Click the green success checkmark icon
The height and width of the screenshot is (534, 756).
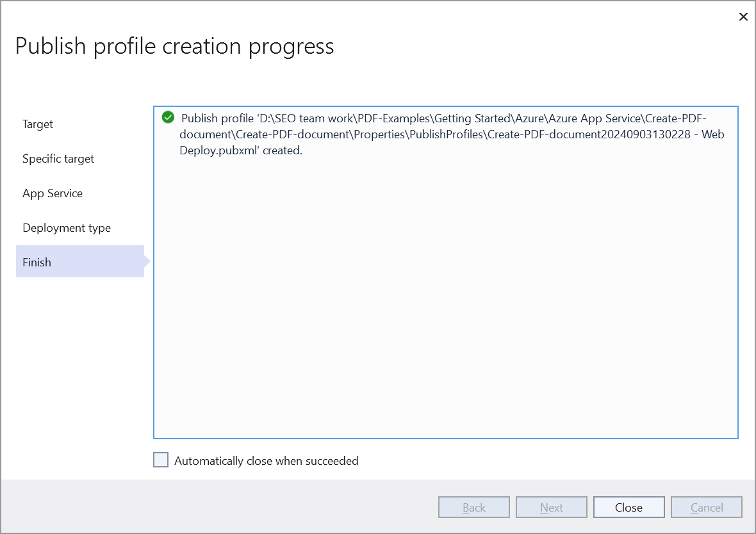click(x=167, y=118)
